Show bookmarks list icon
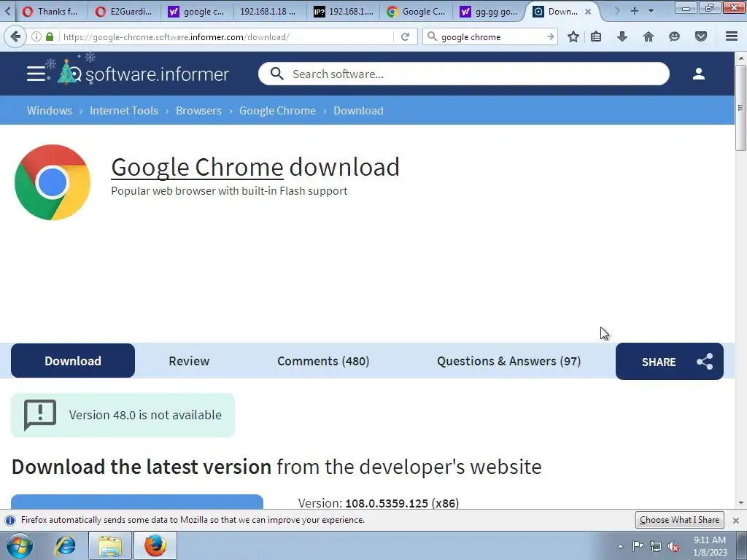 [596, 36]
